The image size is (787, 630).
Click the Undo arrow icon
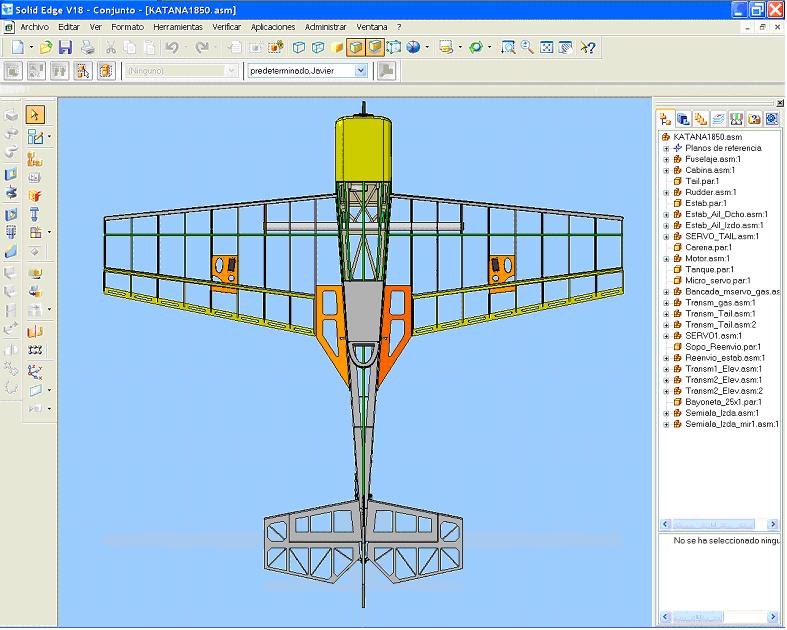click(172, 47)
